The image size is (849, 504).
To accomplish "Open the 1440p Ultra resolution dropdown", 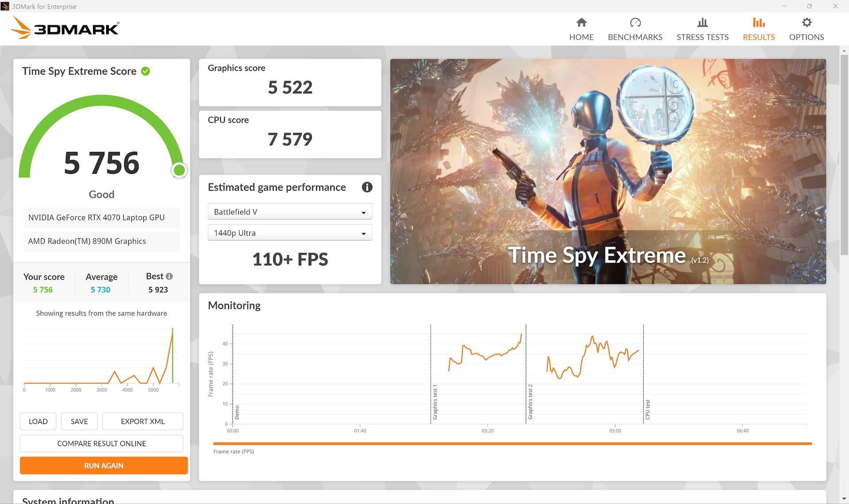I will coord(290,233).
